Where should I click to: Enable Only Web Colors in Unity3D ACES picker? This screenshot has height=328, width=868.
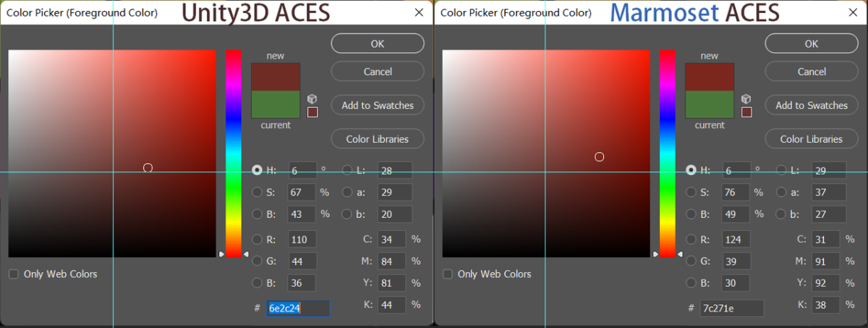pos(14,274)
